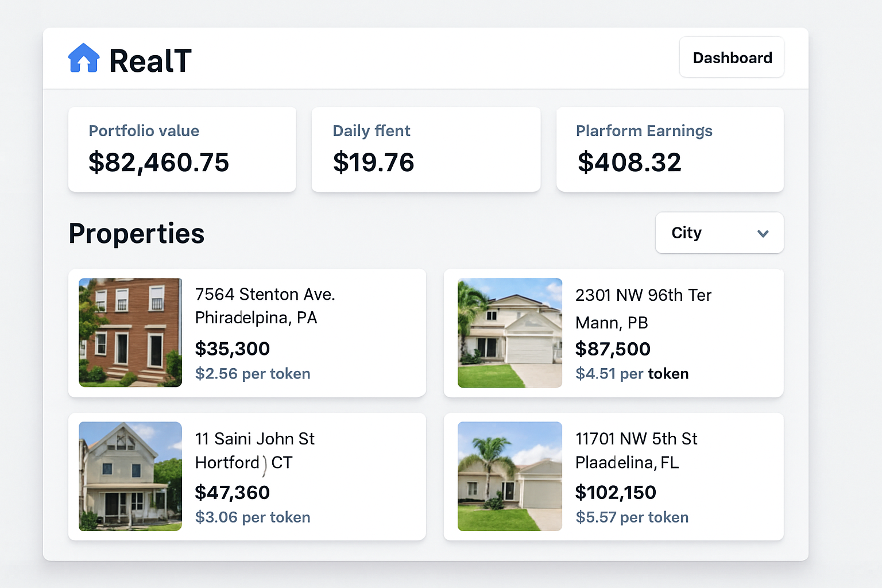
Task: Open the Dashboard page
Action: click(732, 57)
